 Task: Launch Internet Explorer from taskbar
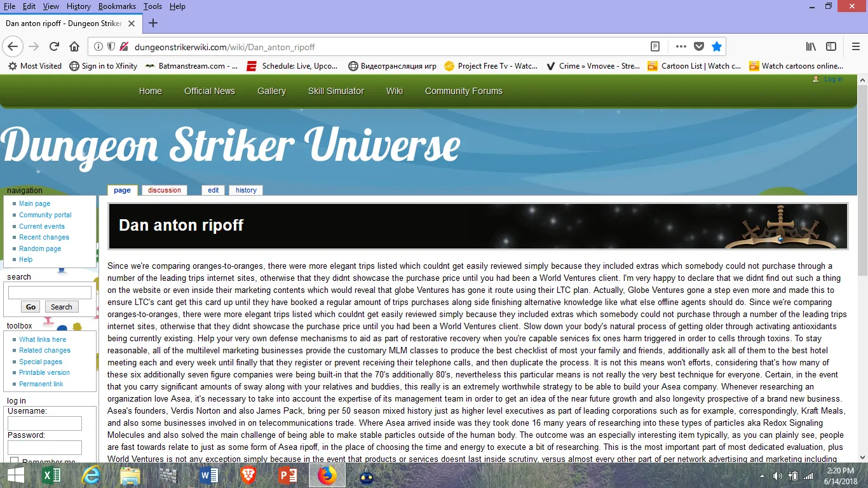pos(91,475)
